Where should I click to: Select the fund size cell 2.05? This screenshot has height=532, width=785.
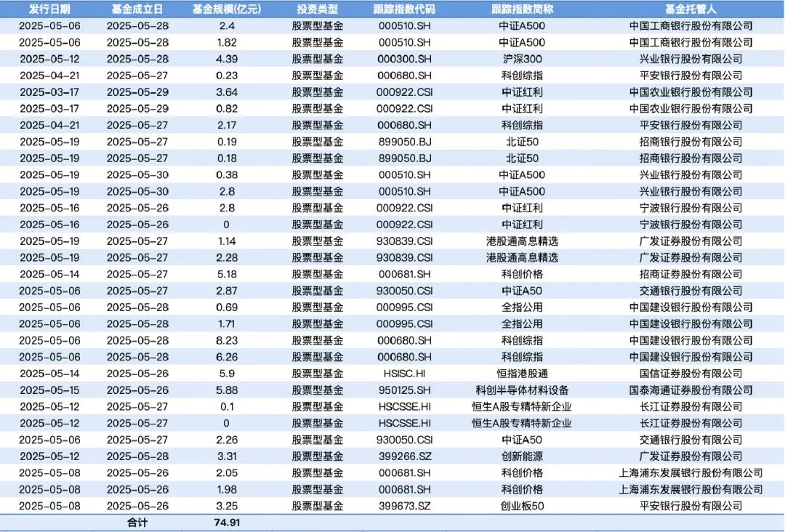227,473
